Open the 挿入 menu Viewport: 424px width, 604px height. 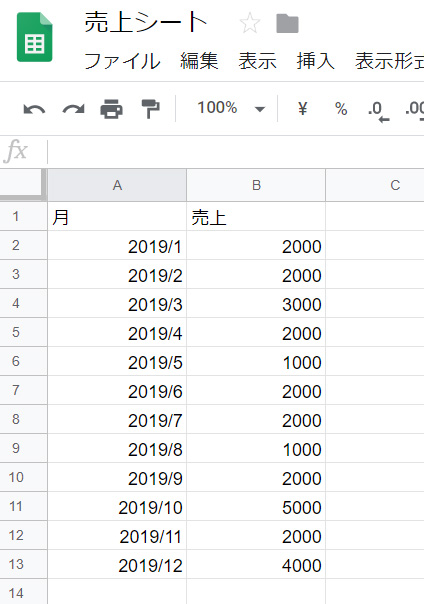[x=315, y=61]
